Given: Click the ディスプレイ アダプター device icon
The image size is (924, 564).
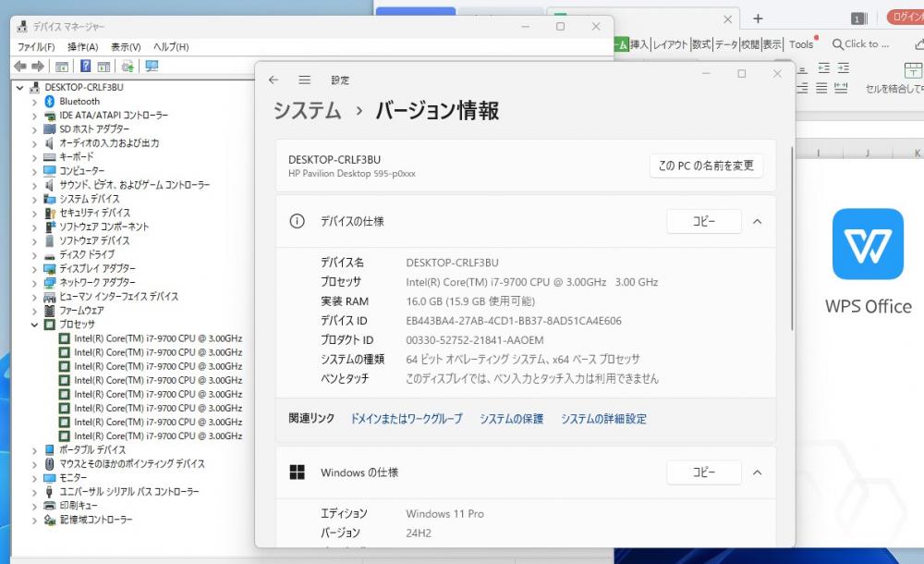Looking at the screenshot, I should pos(50,268).
